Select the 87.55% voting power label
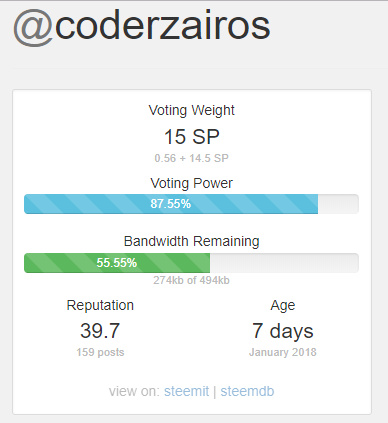The image size is (388, 423). pos(171,204)
